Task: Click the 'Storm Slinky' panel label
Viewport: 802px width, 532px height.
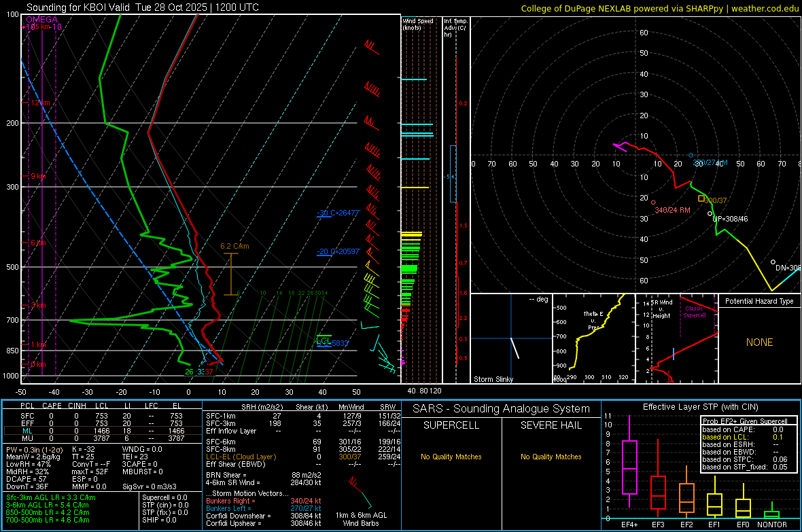Action: point(493,379)
